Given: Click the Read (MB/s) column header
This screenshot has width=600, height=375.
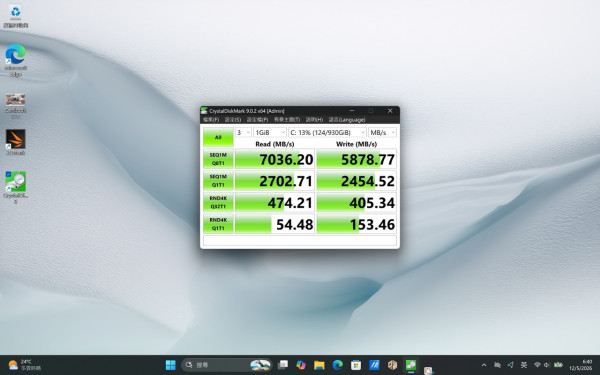Looking at the screenshot, I should (275, 144).
